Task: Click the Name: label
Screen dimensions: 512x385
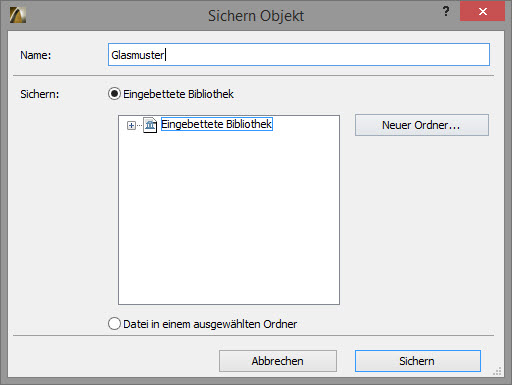Action: point(36,55)
